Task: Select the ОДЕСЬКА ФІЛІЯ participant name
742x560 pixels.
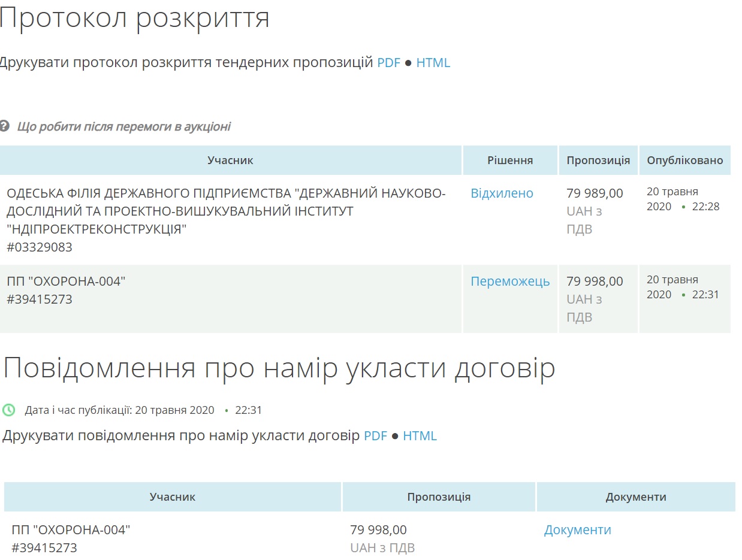Action: pyautogui.click(x=226, y=211)
